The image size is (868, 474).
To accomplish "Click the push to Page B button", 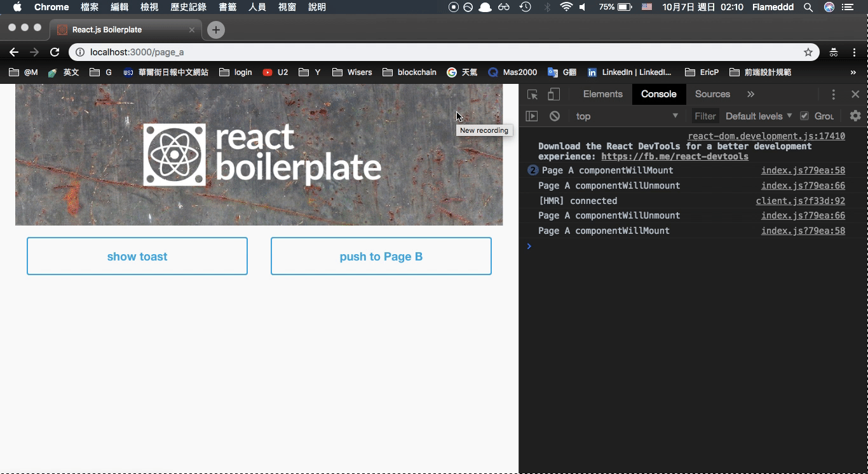I will coord(381,256).
